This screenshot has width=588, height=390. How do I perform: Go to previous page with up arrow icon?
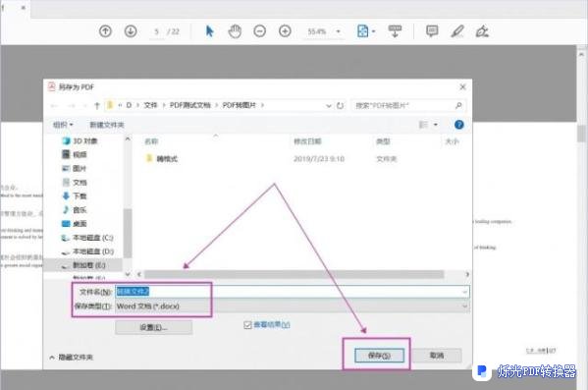click(105, 31)
